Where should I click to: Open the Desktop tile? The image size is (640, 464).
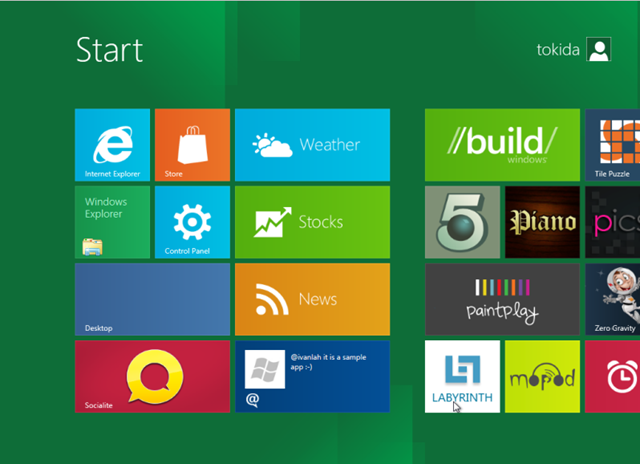[x=152, y=299]
